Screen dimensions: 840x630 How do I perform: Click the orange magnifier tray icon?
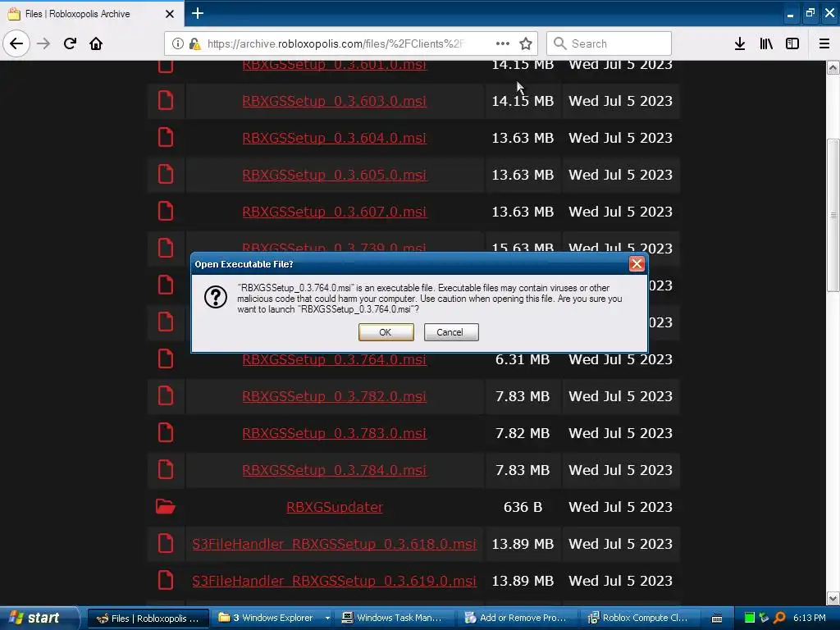click(779, 619)
